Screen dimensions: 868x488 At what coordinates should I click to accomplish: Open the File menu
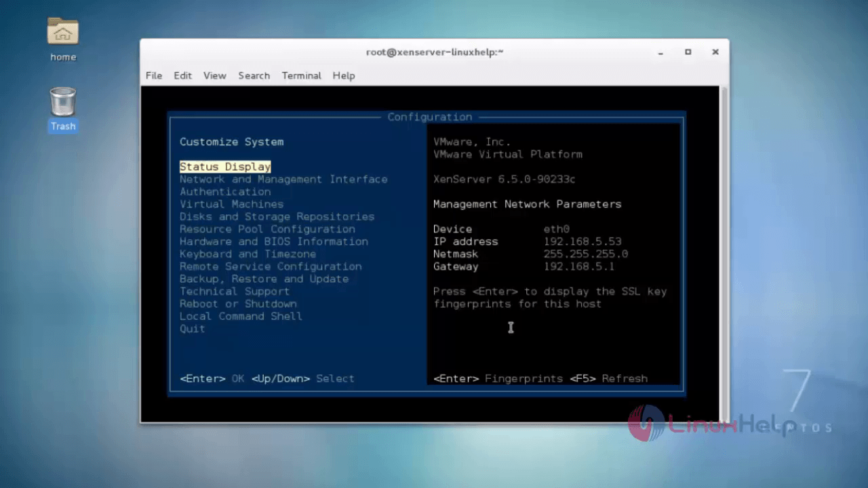[x=154, y=75]
